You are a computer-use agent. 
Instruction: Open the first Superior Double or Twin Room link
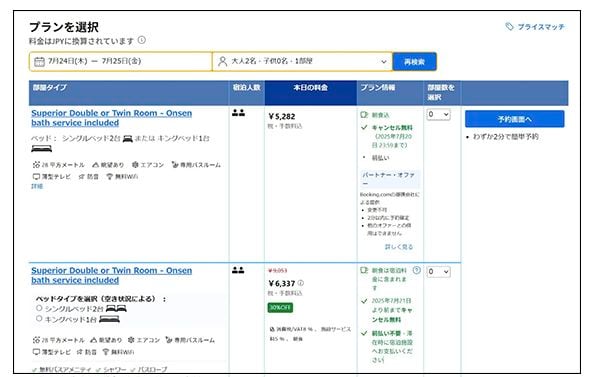click(111, 118)
